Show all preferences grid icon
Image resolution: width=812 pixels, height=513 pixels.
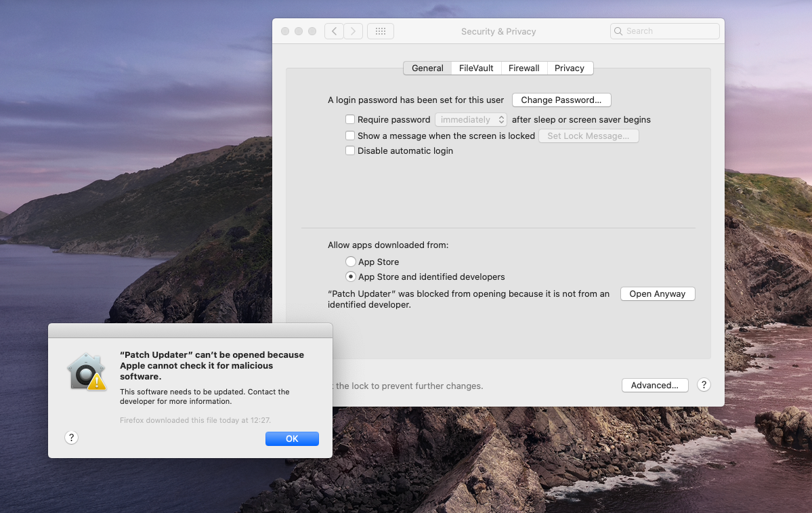[x=381, y=31]
